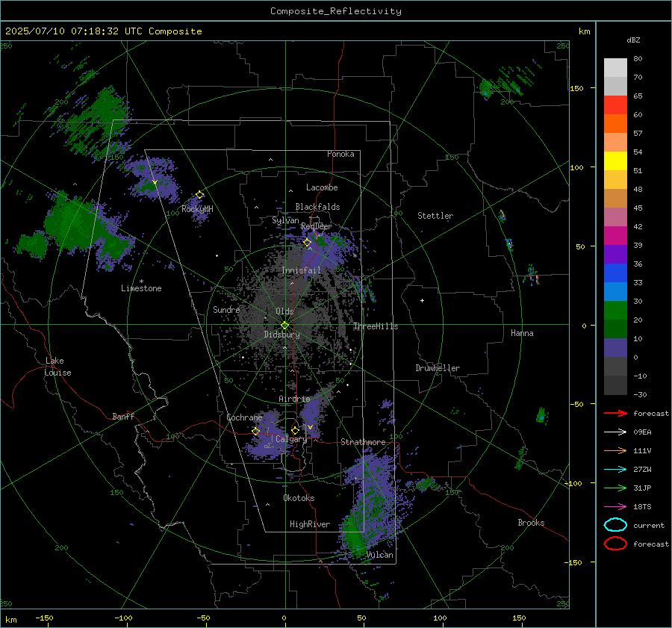Viewport: 672px width, 628px height.
Task: Pick the green swatch between 30 and 20
Action: click(615, 311)
